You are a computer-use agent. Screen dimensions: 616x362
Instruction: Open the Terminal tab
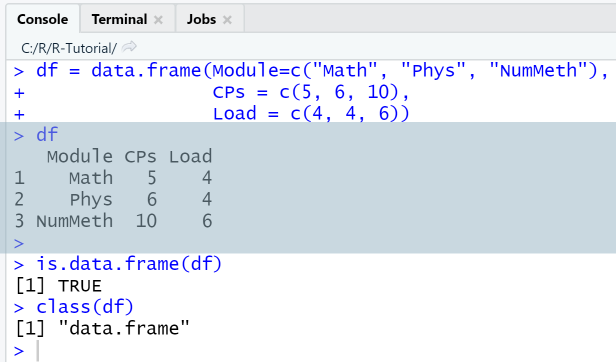(x=119, y=19)
